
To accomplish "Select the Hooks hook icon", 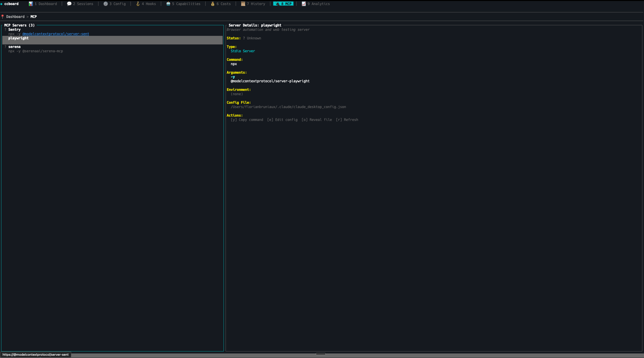I will coord(138,4).
